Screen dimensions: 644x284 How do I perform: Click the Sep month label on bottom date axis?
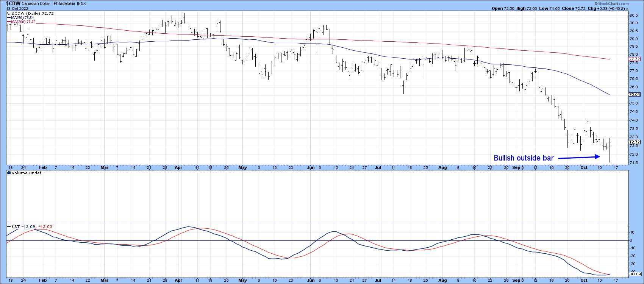point(515,279)
